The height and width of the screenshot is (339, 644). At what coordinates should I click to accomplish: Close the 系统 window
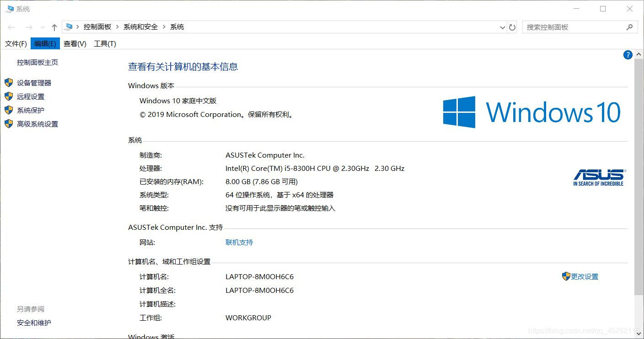coord(630,9)
